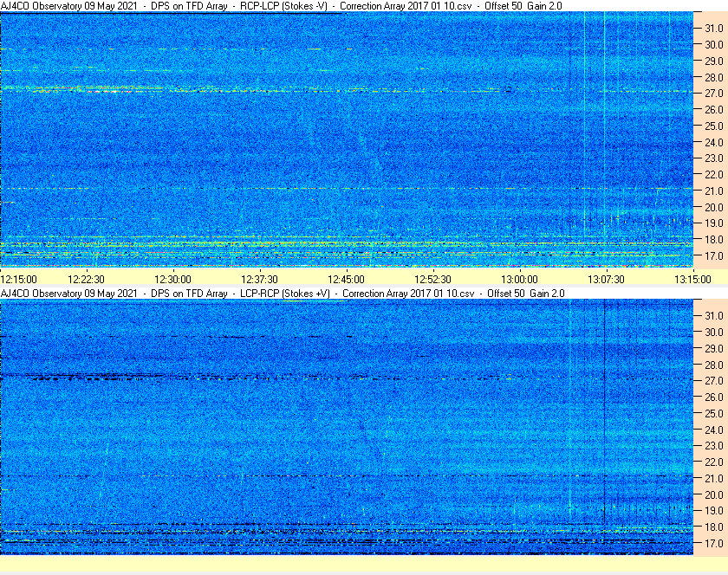Viewport: 728px width, 575px height.
Task: Click the 18.0 frequency label on the LCP-RCP plot
Action: coord(714,527)
